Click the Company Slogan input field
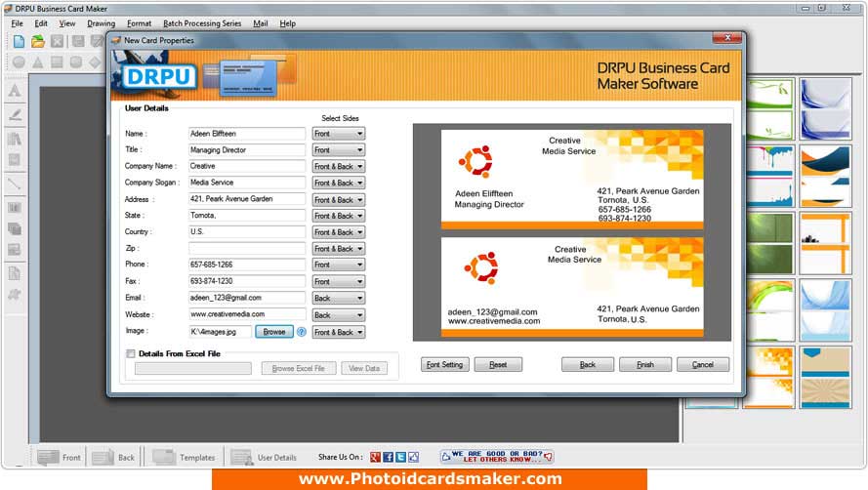868x490 pixels. point(247,183)
